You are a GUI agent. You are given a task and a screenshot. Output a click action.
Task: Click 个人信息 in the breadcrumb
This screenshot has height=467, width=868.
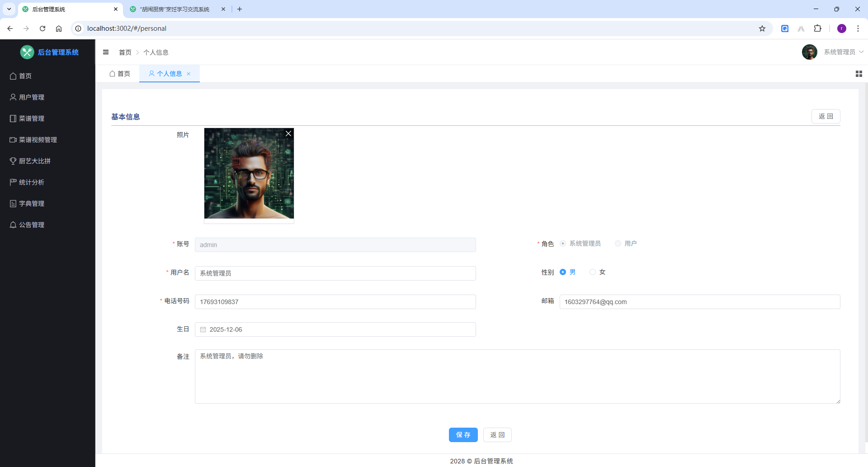click(156, 52)
